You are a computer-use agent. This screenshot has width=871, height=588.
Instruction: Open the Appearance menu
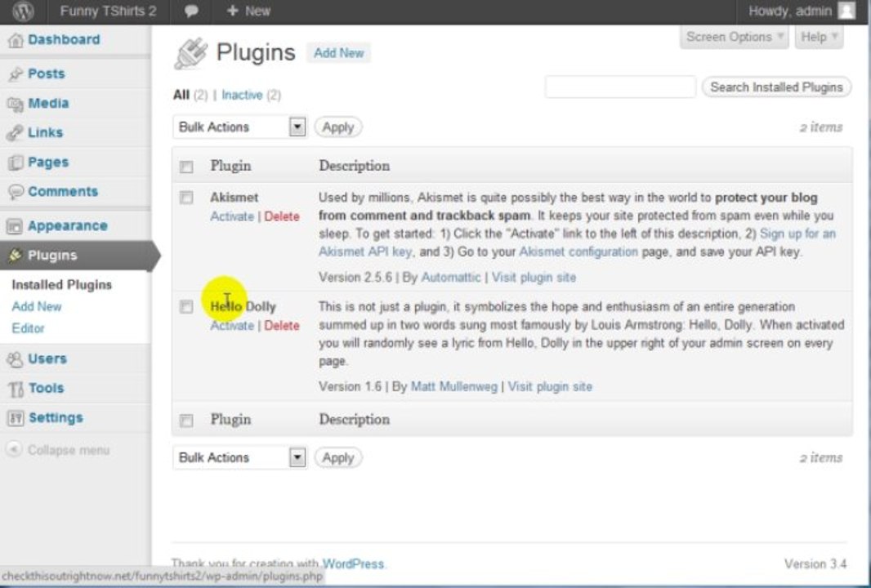pyautogui.click(x=67, y=226)
